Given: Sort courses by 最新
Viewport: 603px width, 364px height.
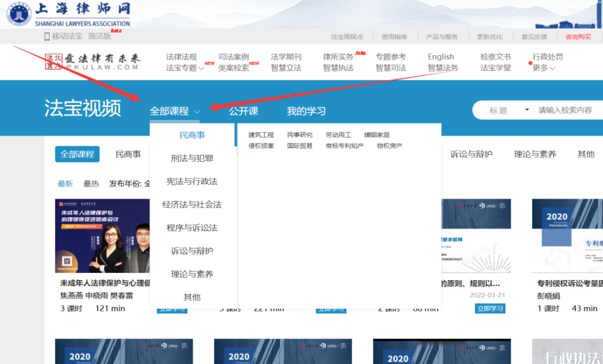Looking at the screenshot, I should click(x=65, y=184).
